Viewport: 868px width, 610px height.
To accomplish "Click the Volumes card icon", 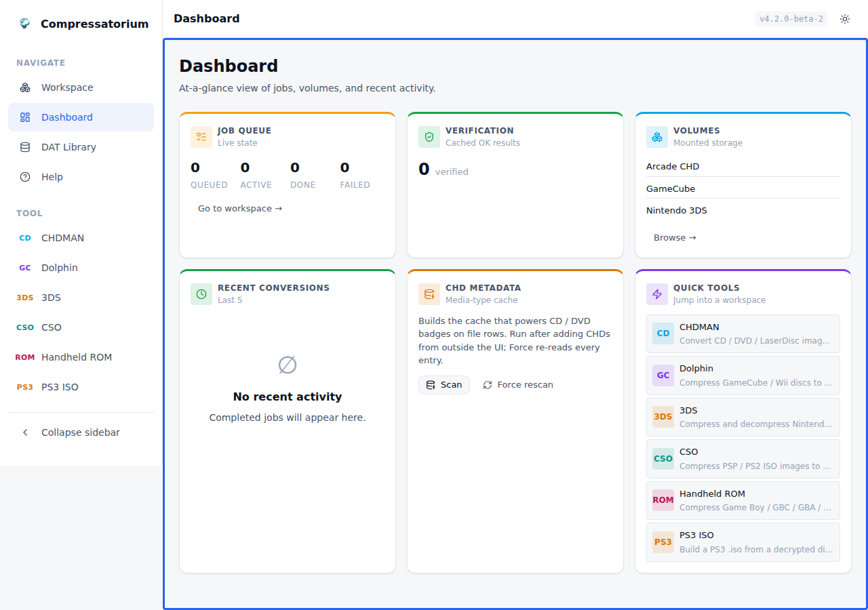I will (657, 137).
